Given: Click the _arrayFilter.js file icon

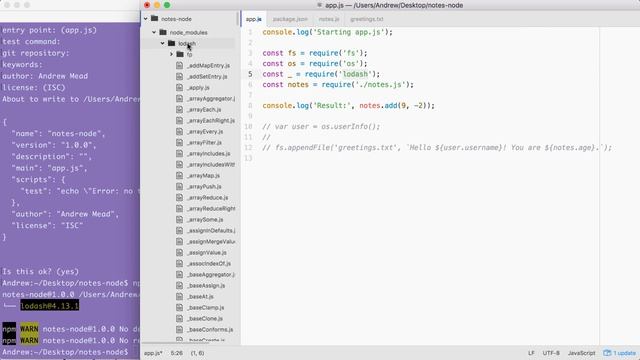Looking at the screenshot, I should click(x=179, y=142).
